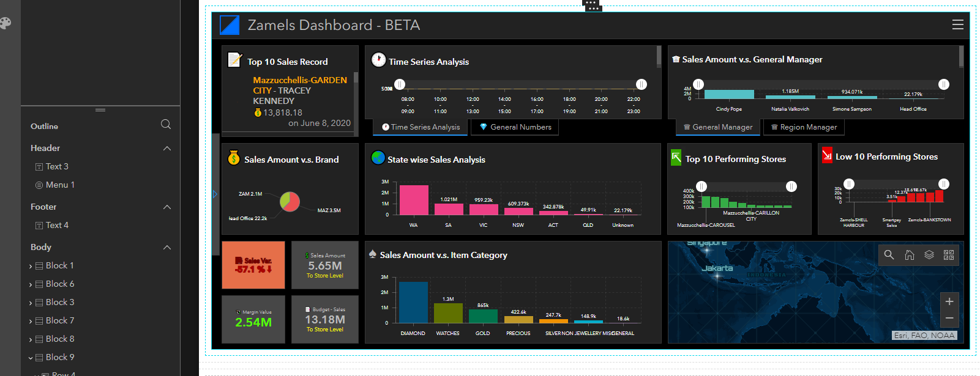Click the Margin Value 2.54M card
Screen dimensions: 980x376
point(253,319)
